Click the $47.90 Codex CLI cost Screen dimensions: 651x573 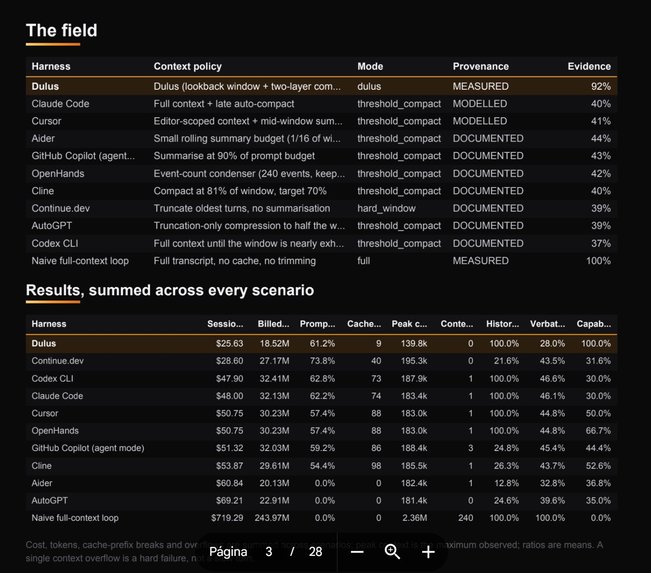(230, 379)
